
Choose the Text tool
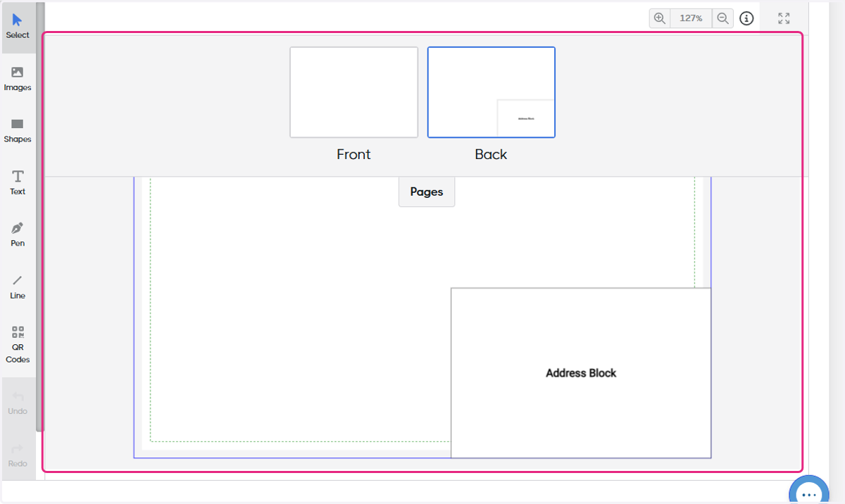18,183
